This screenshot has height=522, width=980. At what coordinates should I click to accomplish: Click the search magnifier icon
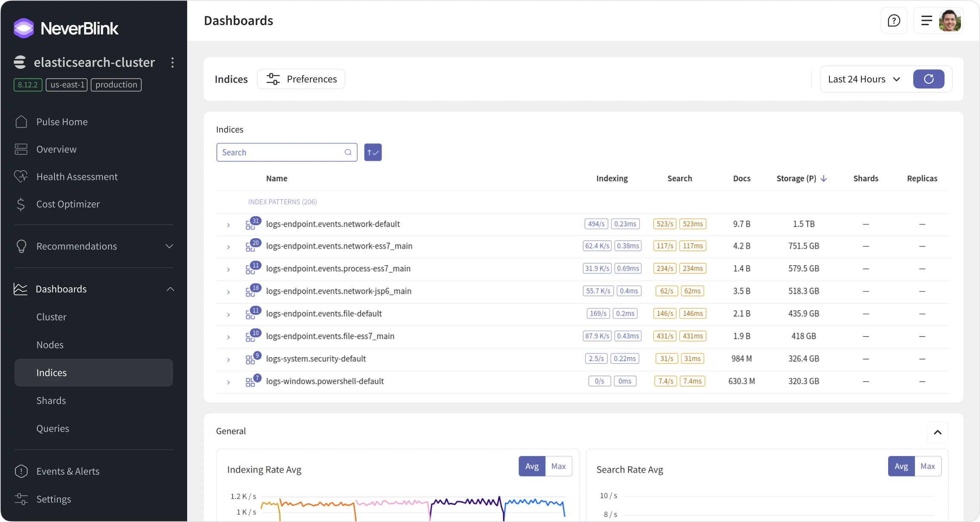(348, 152)
